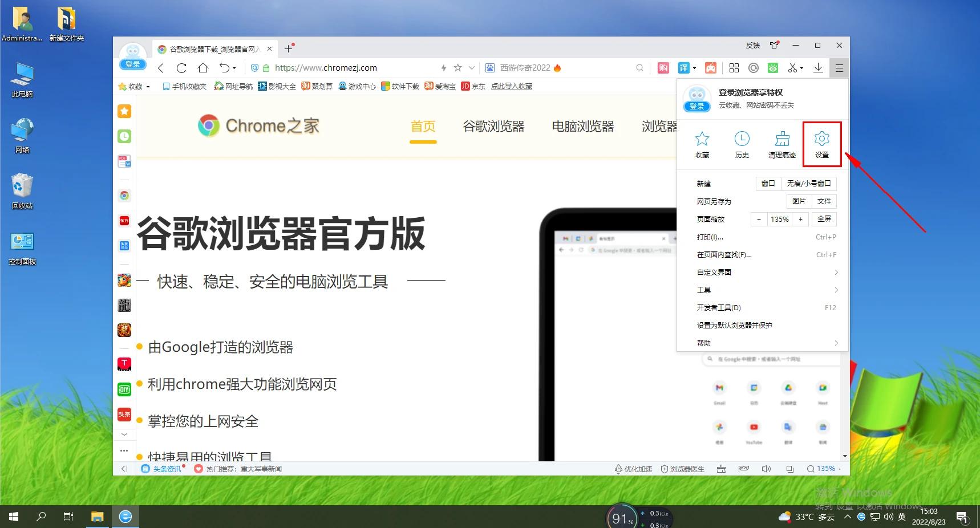
Task: Decrease page zoom with minus button
Action: pos(759,219)
